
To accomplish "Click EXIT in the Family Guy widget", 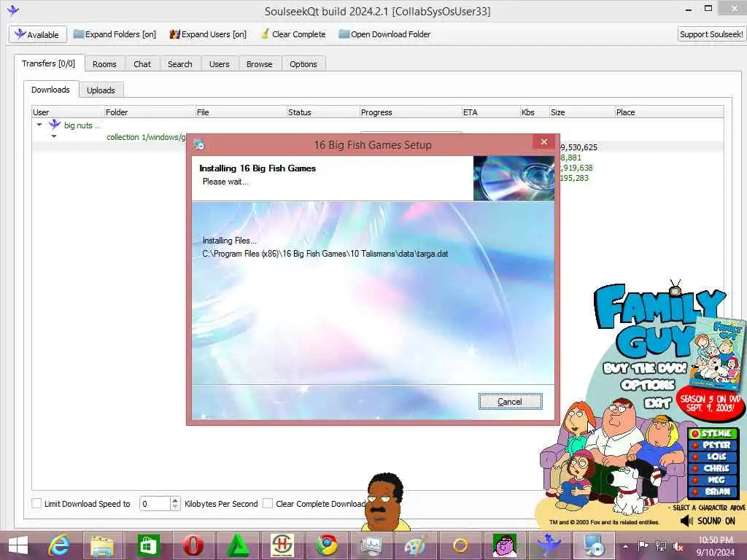I will (657, 403).
